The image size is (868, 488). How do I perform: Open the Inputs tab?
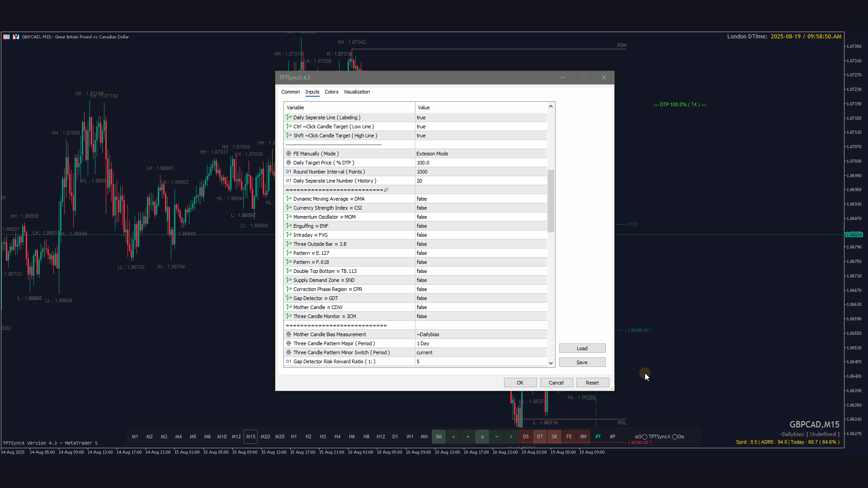click(x=312, y=92)
